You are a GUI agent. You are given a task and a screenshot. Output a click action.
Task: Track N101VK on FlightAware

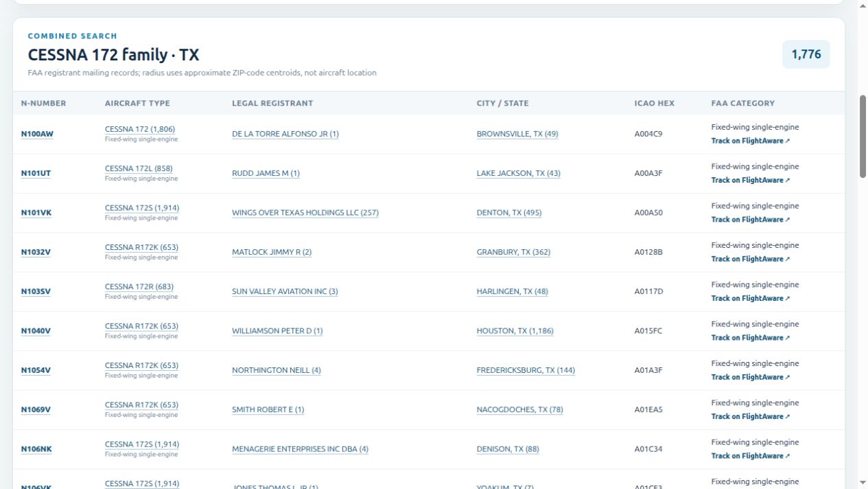pos(751,220)
